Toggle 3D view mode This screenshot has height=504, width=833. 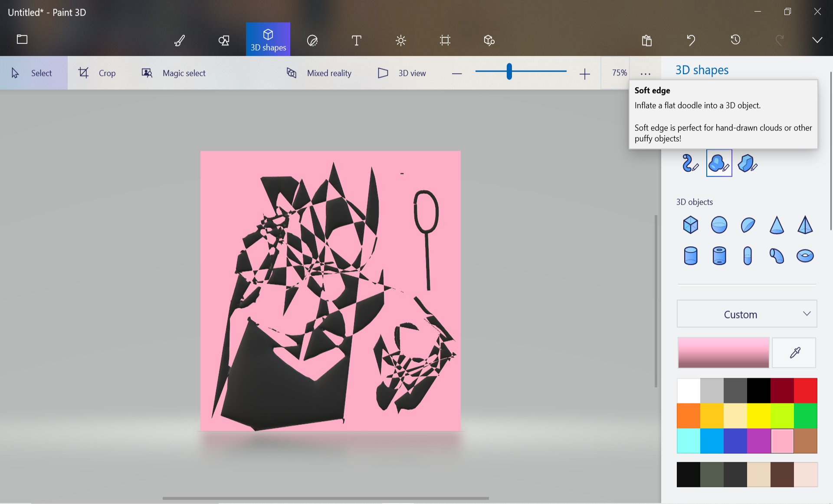point(402,73)
